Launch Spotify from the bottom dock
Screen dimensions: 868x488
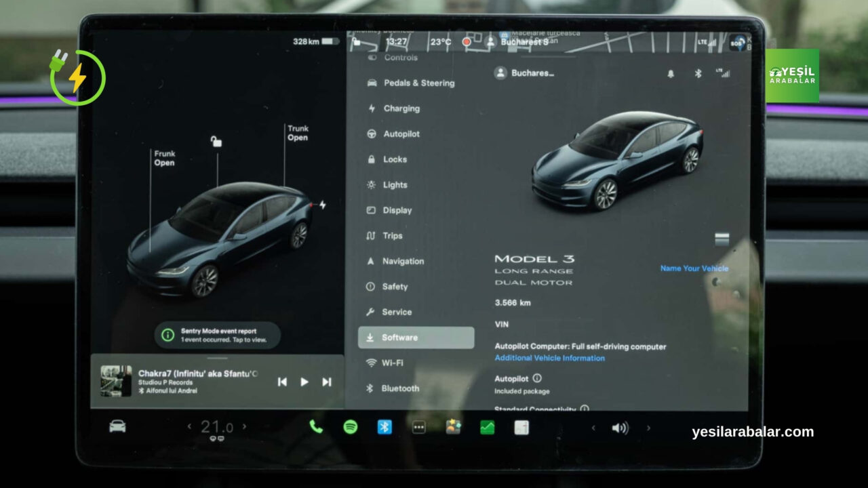coord(351,427)
